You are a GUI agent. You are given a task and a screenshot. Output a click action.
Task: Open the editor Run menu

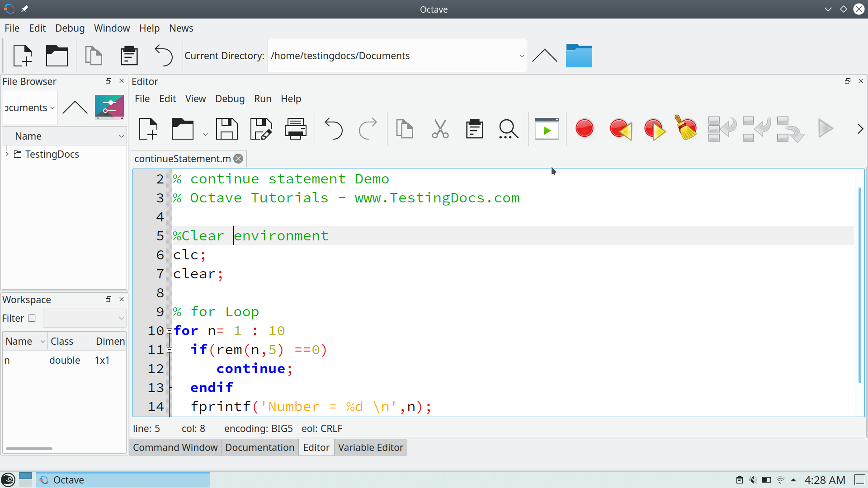[262, 99]
